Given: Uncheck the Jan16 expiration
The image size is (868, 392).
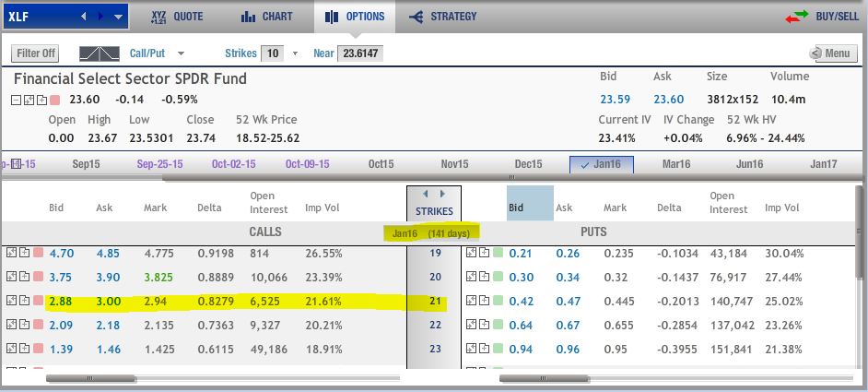Looking at the screenshot, I should pos(602,165).
